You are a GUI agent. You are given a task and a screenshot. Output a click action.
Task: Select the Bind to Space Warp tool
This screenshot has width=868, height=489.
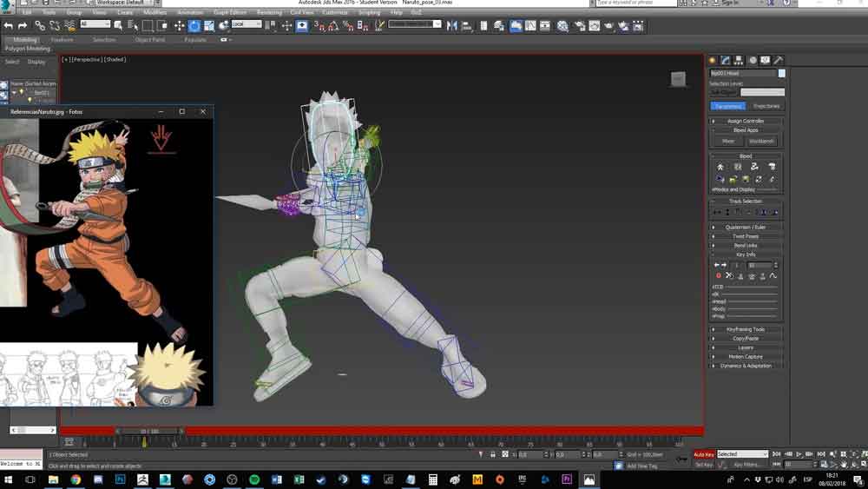coord(69,25)
